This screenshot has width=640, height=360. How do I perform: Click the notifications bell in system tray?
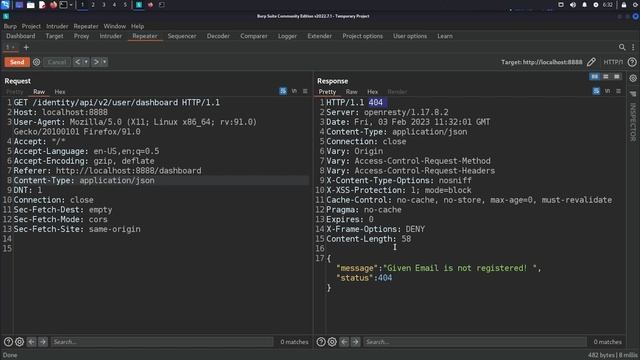(584, 5)
